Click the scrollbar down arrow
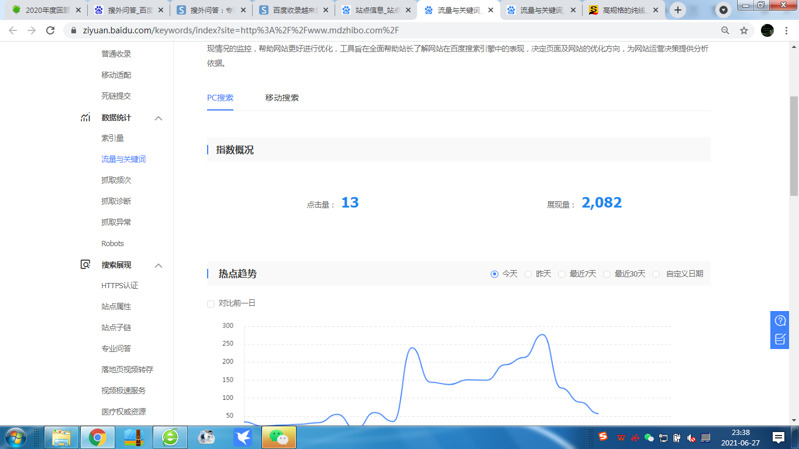The width and height of the screenshot is (799, 449). click(794, 420)
